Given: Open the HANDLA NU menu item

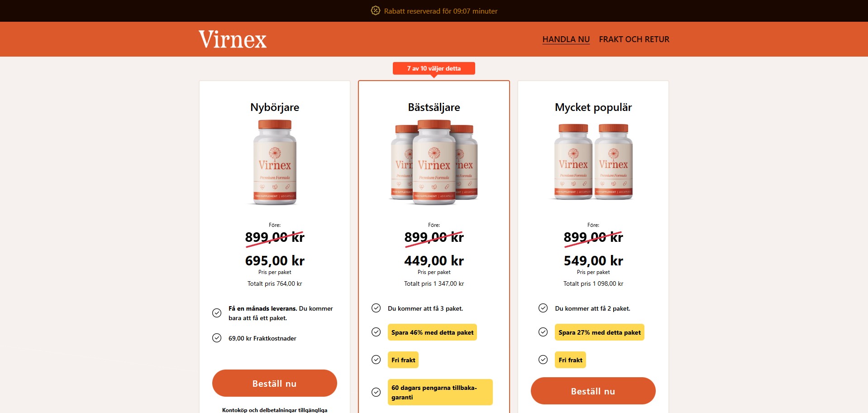Looking at the screenshot, I should (566, 39).
